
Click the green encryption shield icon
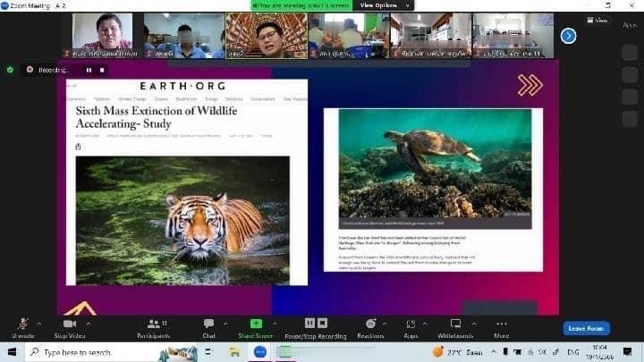(10, 70)
